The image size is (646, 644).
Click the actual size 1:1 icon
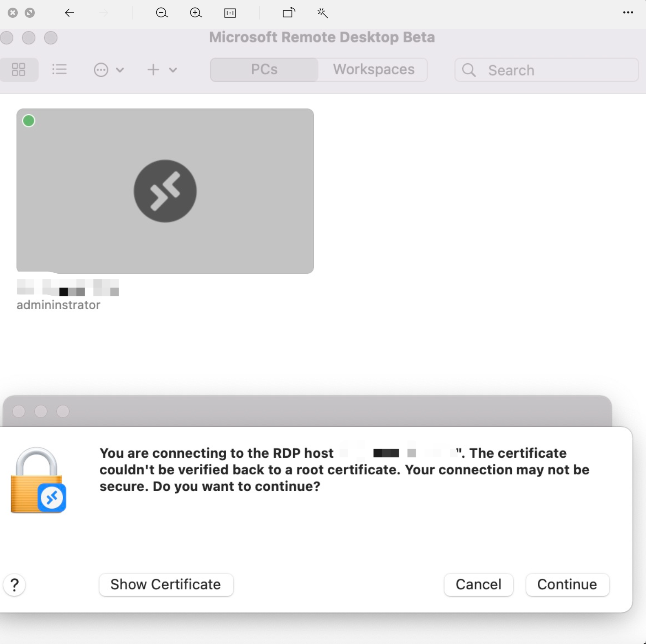230,13
